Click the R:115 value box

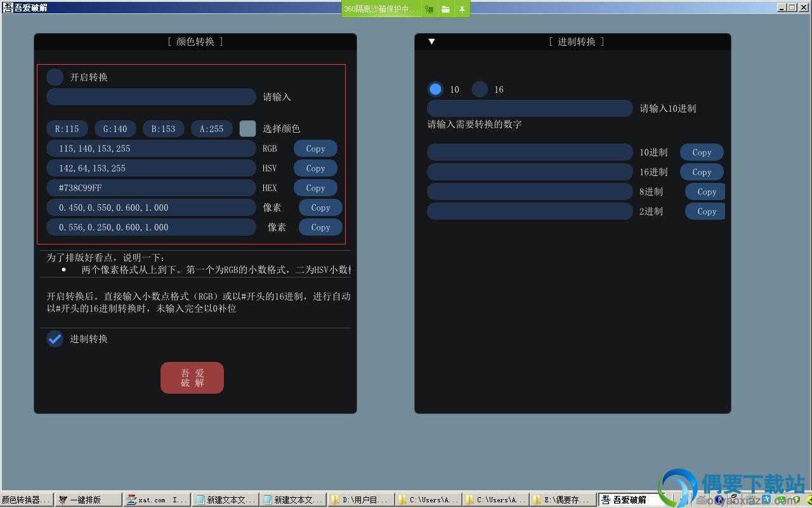coord(67,129)
